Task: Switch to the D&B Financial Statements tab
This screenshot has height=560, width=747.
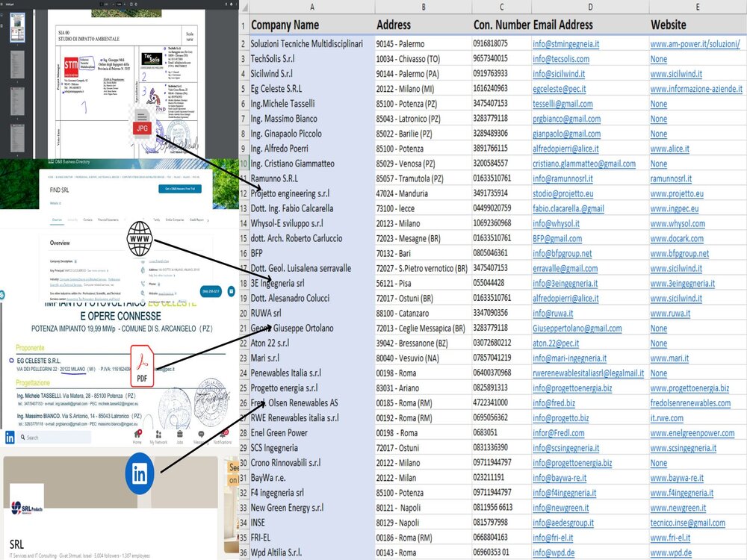Action: 108,220
